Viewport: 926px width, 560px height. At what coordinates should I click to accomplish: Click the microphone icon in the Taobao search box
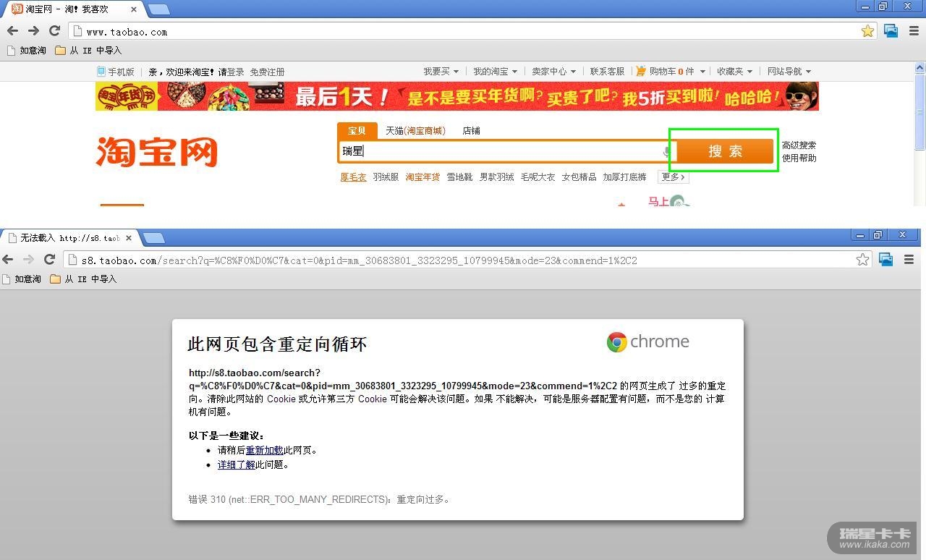tap(666, 151)
